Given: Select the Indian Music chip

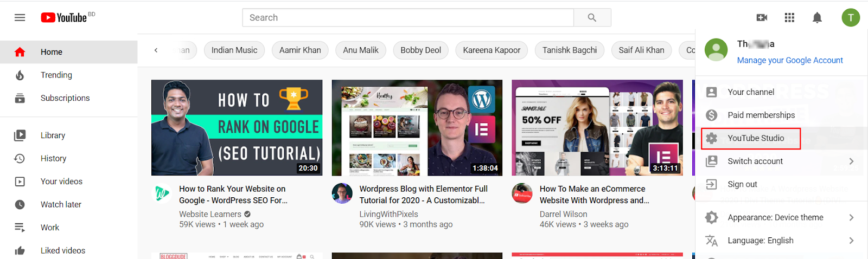Looking at the screenshot, I should tap(234, 50).
